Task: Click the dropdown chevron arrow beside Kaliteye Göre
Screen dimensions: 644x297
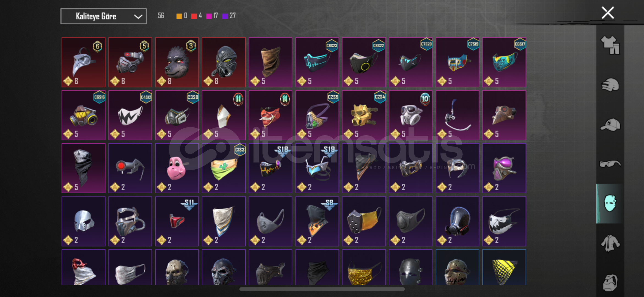Action: [x=138, y=16]
